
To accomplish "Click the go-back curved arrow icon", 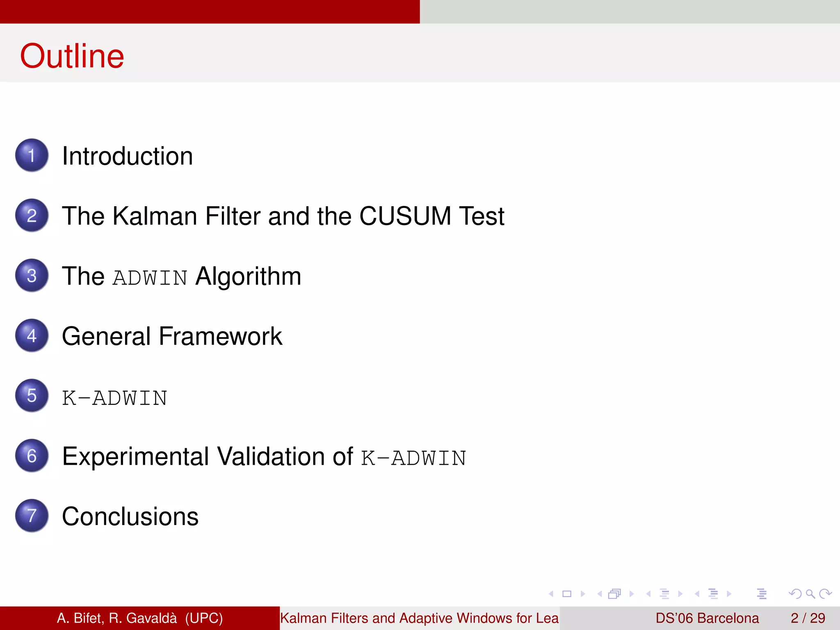I will point(794,593).
